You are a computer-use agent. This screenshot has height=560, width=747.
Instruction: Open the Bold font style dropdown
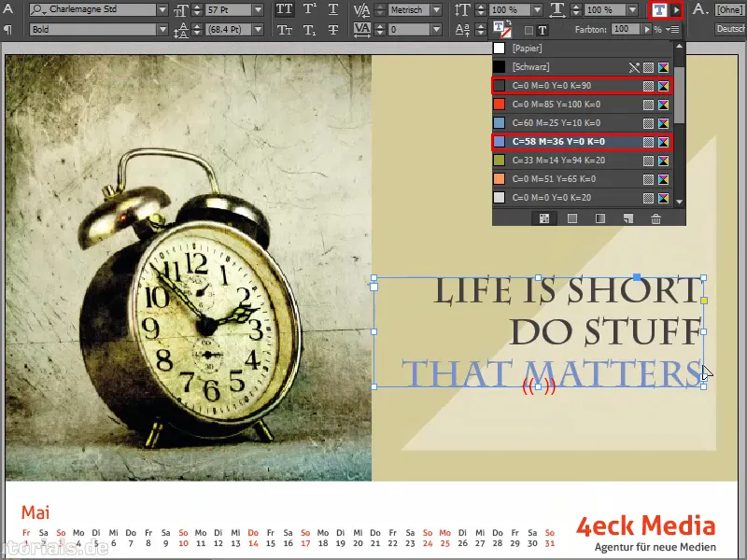coord(162,30)
